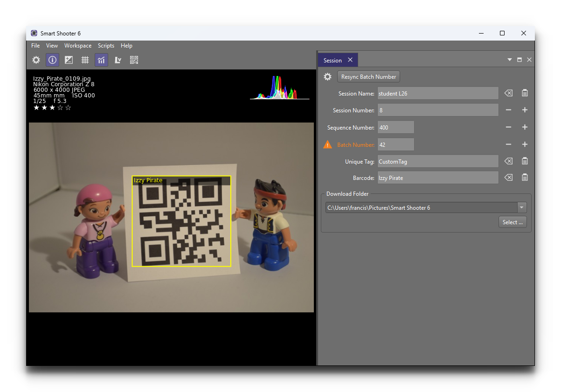Open the Scripts menu

click(106, 46)
